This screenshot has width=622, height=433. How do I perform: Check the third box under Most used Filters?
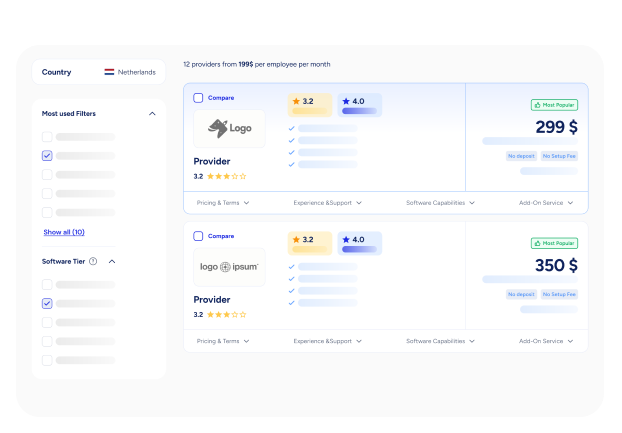point(47,174)
